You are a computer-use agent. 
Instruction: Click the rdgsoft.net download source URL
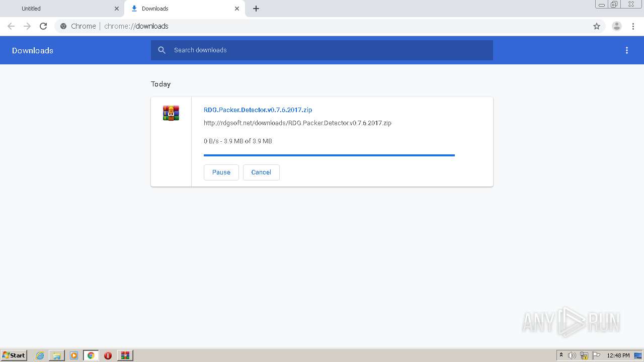tap(297, 123)
